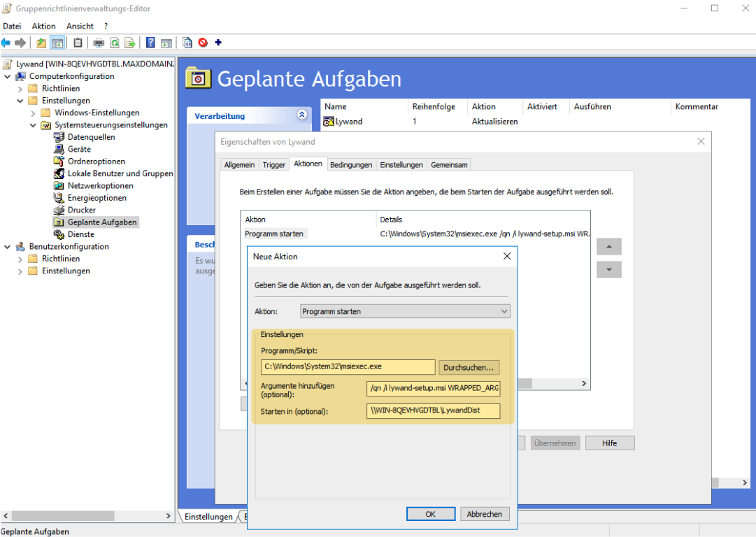
Task: Click the clipboard paste toolbar icon
Action: pyautogui.click(x=78, y=43)
